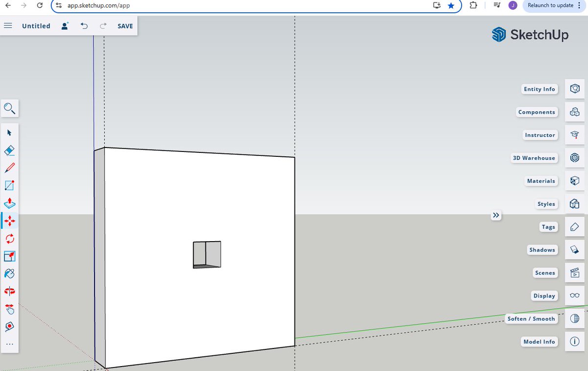Click the Shadows label

tap(542, 250)
